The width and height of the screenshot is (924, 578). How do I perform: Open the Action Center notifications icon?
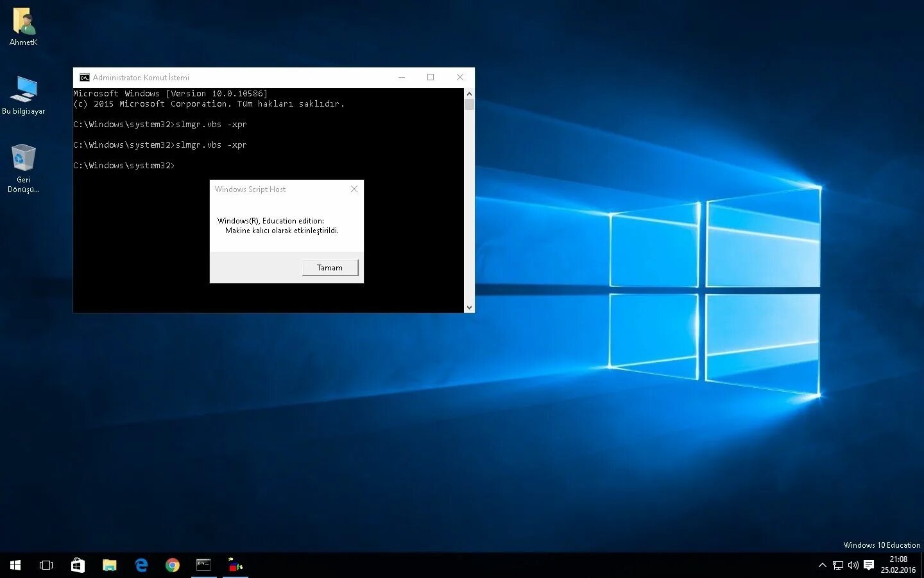(x=869, y=565)
